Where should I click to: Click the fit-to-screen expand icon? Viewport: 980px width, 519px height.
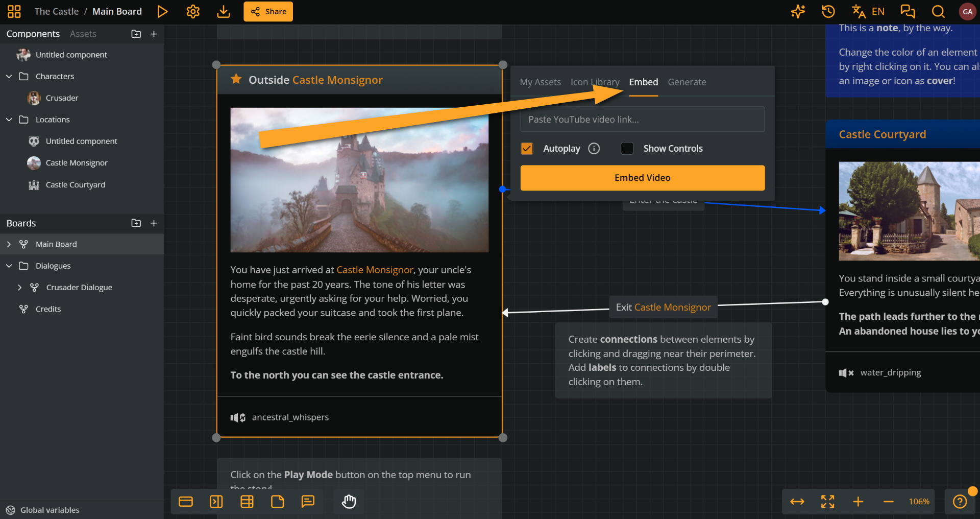(x=828, y=502)
